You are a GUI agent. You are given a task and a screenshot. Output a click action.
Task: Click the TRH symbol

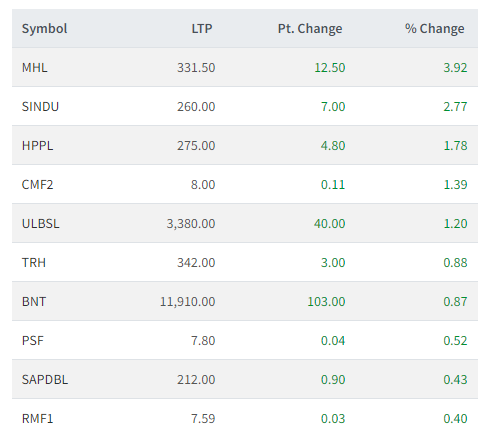34,263
